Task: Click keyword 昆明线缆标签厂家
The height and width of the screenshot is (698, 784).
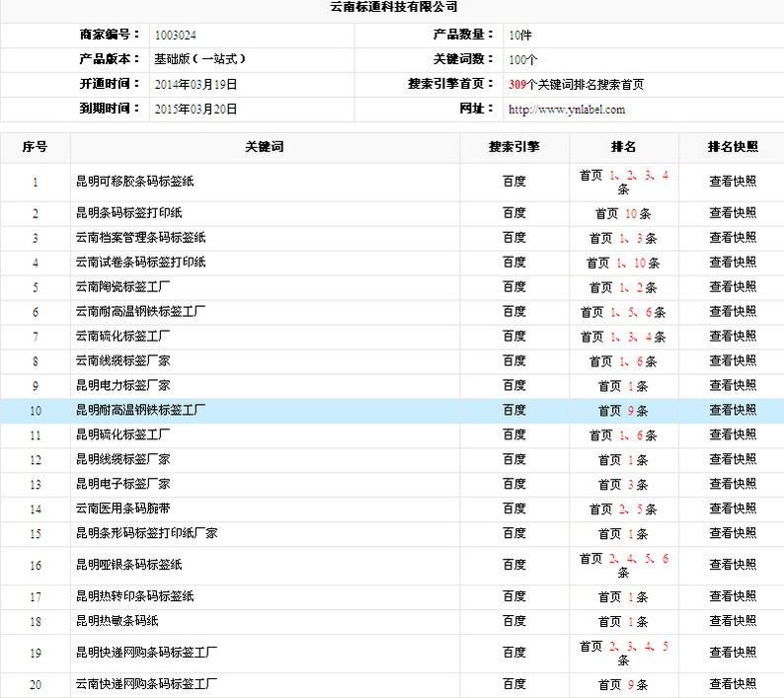Action: 123,459
